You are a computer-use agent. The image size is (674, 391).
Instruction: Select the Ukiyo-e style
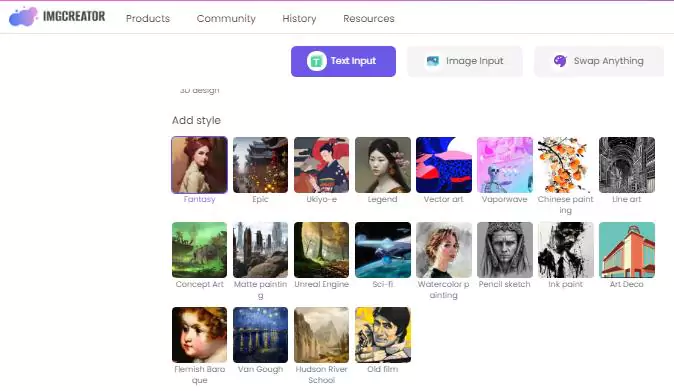click(322, 165)
